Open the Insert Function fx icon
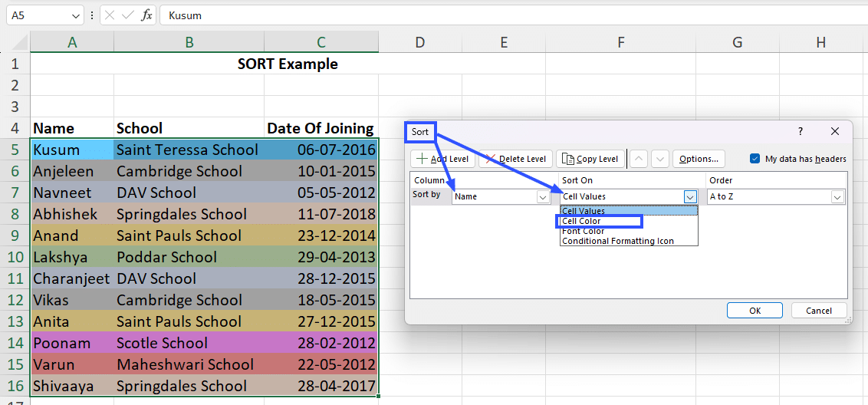Screen dimensions: 868x405 point(146,15)
